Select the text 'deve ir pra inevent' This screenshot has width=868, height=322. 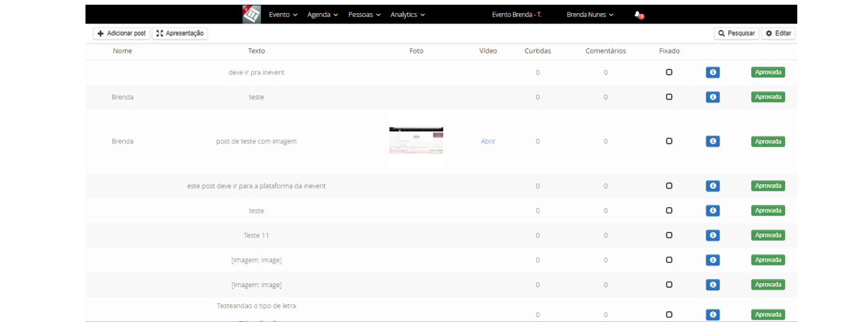coord(256,72)
